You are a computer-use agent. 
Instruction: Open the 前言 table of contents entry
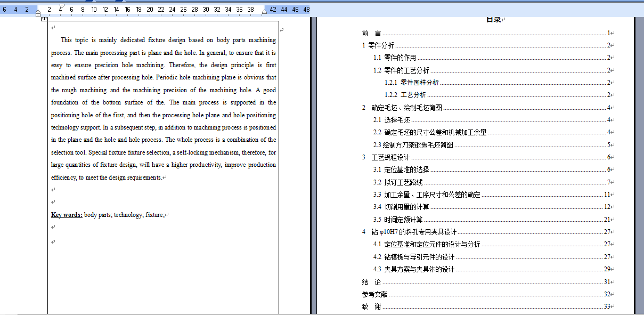(486, 33)
